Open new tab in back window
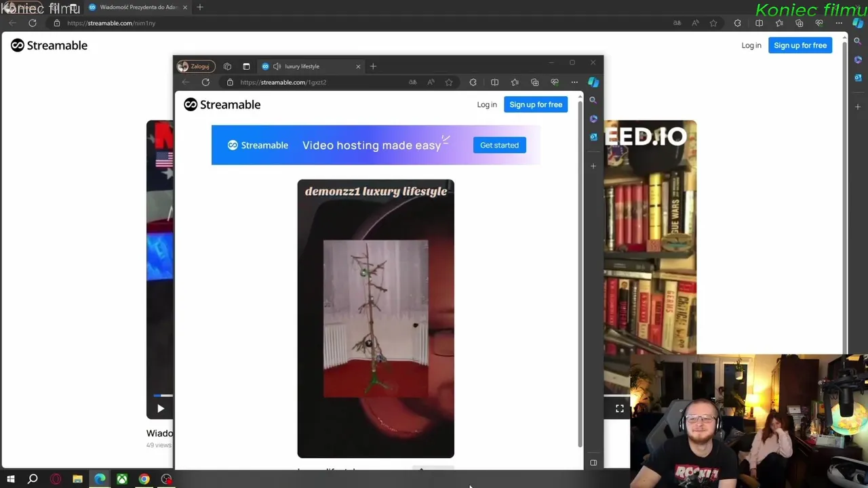Image resolution: width=868 pixels, height=488 pixels. click(199, 7)
